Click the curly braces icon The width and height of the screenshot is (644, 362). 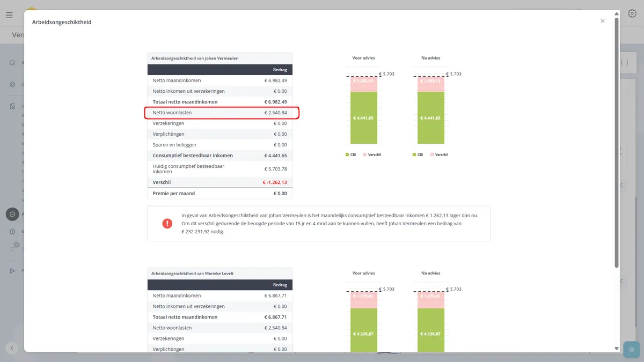coord(624,63)
